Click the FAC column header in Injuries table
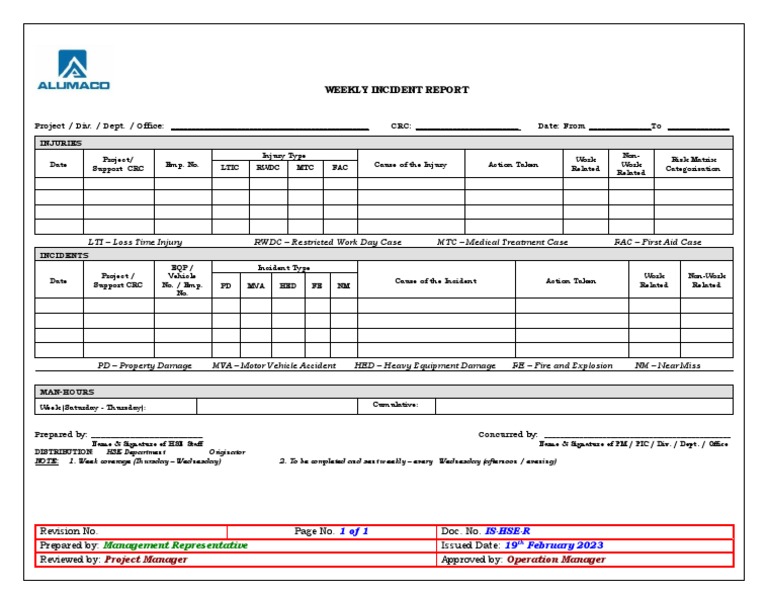 click(340, 168)
